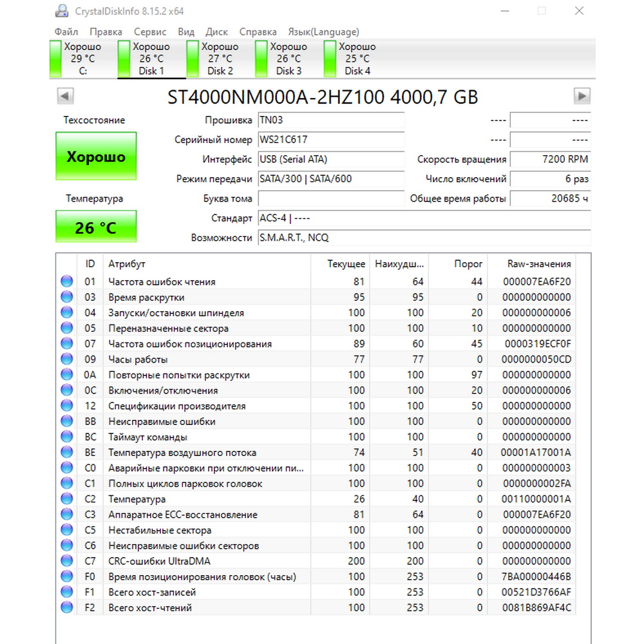Click status orb for attribute 03 row
Screen dimensions: 644x644
tap(66, 297)
